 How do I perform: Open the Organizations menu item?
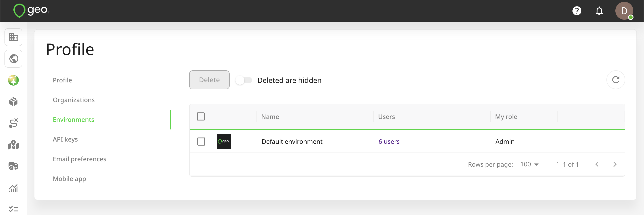(x=74, y=100)
